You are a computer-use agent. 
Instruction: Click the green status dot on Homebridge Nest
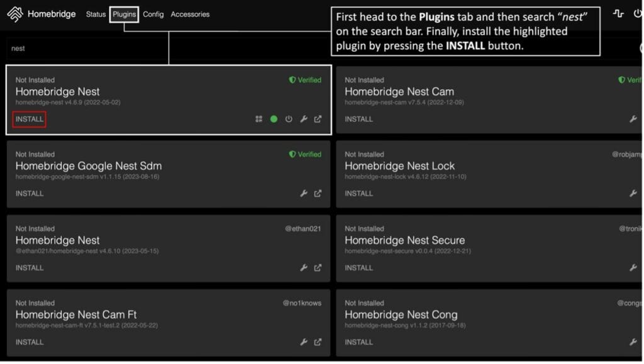pyautogui.click(x=274, y=119)
